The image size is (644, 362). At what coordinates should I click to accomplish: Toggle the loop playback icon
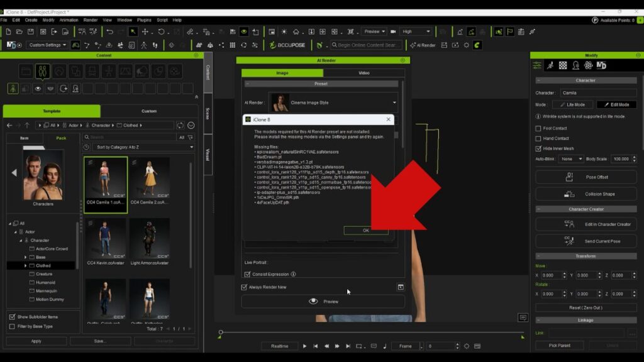point(359,346)
